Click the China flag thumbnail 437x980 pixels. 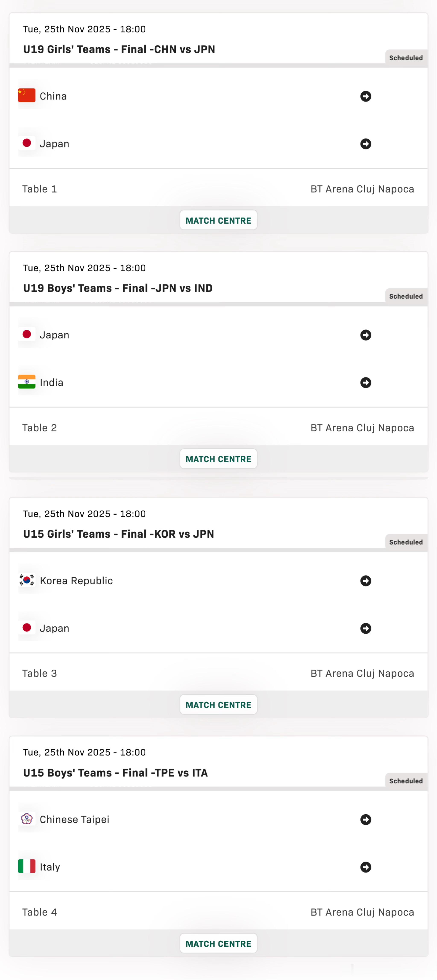click(27, 96)
